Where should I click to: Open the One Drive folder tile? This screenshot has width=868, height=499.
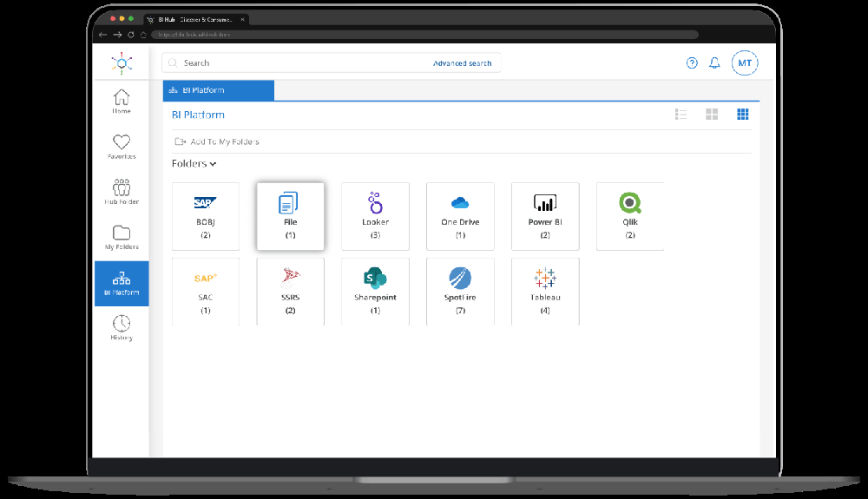(460, 216)
